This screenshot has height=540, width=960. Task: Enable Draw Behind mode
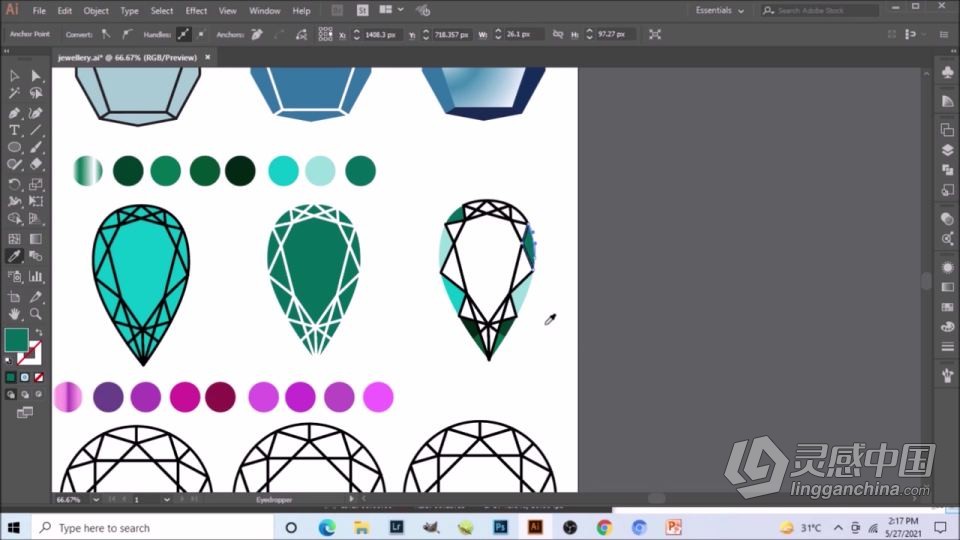coord(24,394)
